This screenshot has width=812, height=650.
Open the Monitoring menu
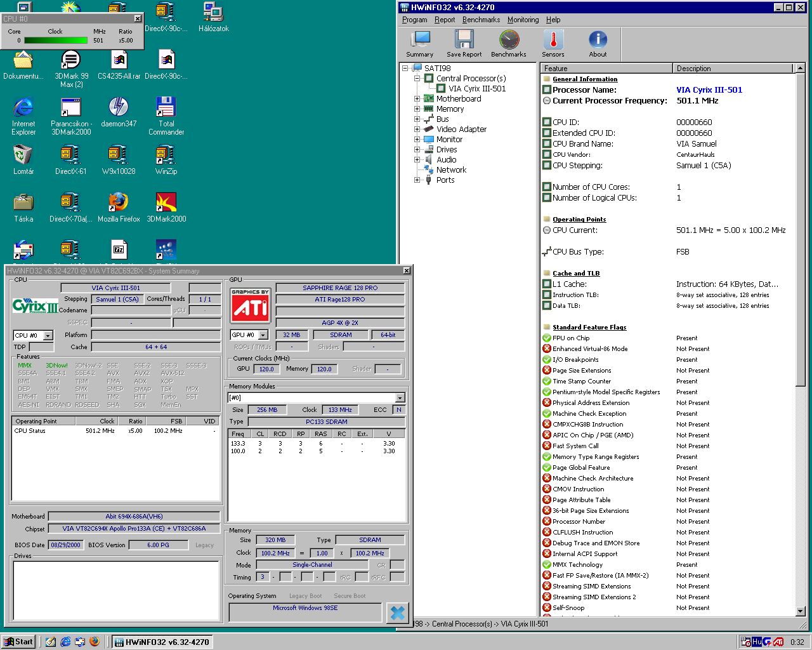[523, 20]
